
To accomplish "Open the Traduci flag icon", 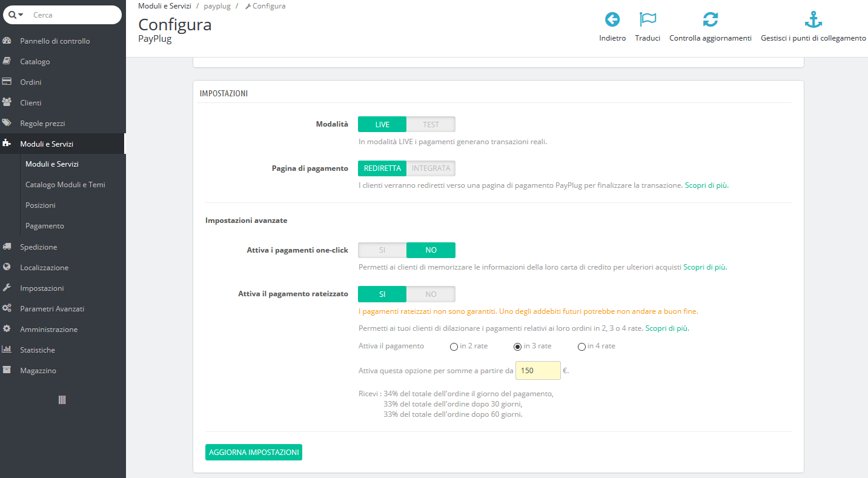I will [648, 19].
